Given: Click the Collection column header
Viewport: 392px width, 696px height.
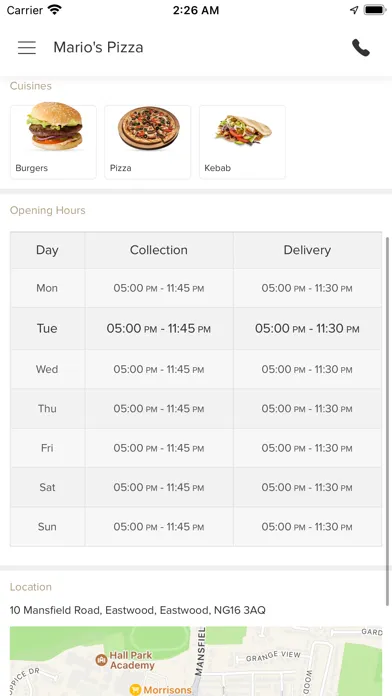Looking at the screenshot, I should tap(159, 250).
